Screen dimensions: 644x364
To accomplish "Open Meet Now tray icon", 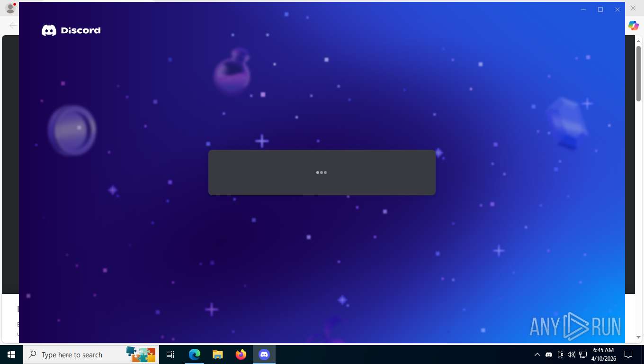I will coord(560,355).
